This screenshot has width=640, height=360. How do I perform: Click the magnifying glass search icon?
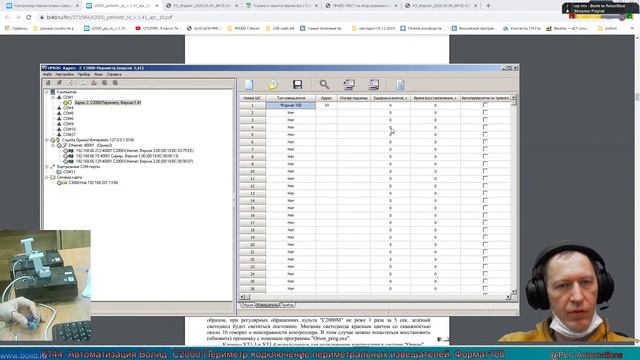click(324, 84)
